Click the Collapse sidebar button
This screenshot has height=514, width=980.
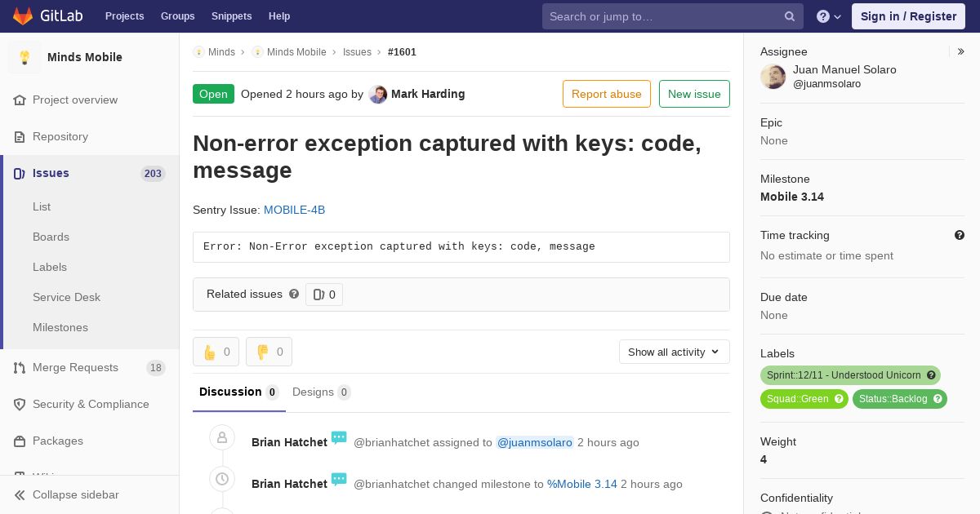tap(90, 494)
